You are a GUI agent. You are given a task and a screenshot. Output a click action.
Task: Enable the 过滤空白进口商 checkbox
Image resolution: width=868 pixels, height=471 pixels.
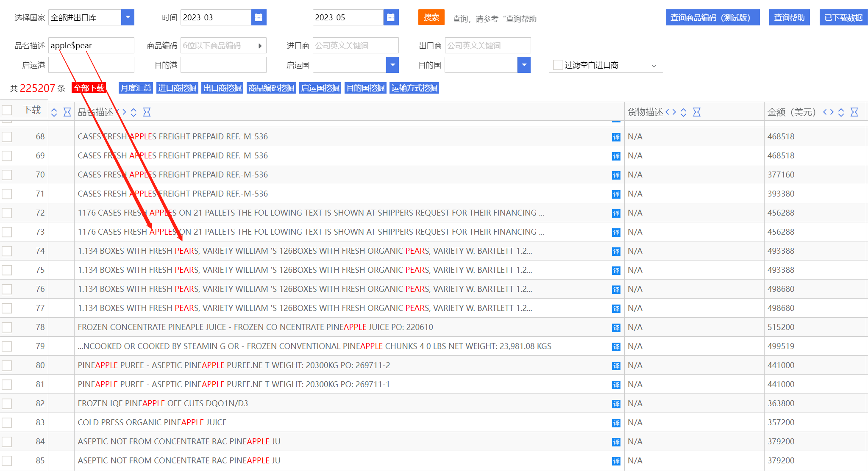click(x=558, y=65)
